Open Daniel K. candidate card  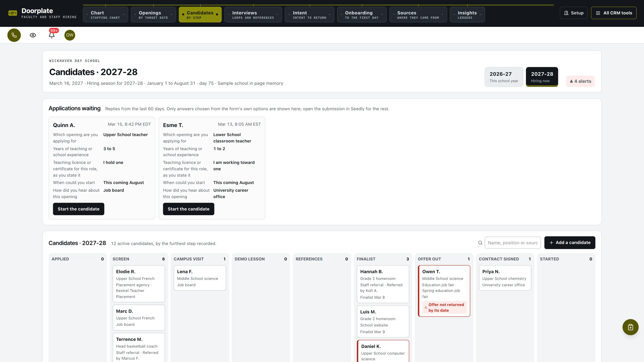[x=383, y=351]
